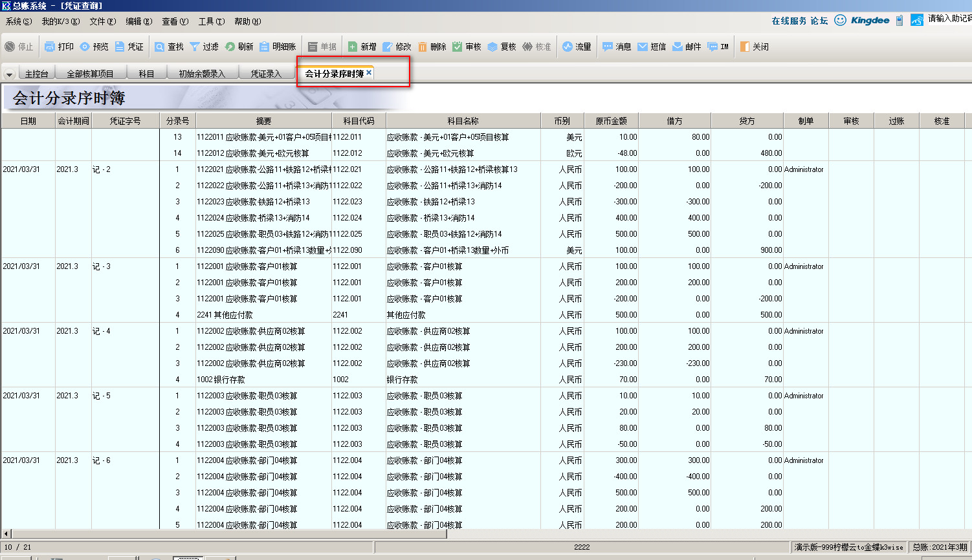Screen dimensions: 972x560
Task: Click the horizontal scrollbar left arrow
Action: (6, 533)
